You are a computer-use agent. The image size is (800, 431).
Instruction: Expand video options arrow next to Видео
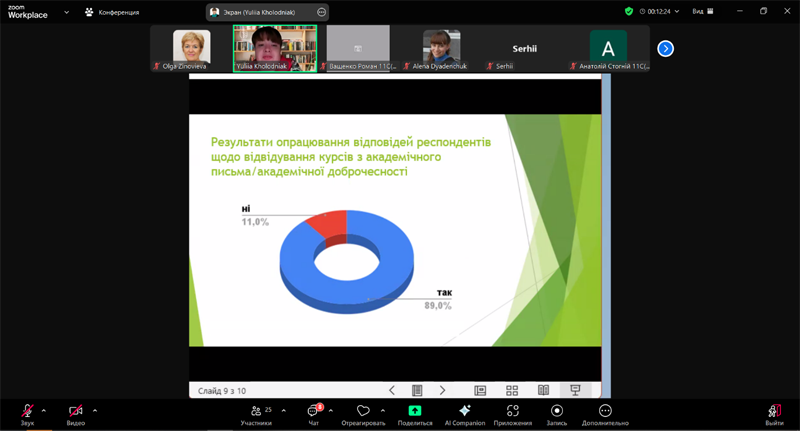tap(95, 411)
